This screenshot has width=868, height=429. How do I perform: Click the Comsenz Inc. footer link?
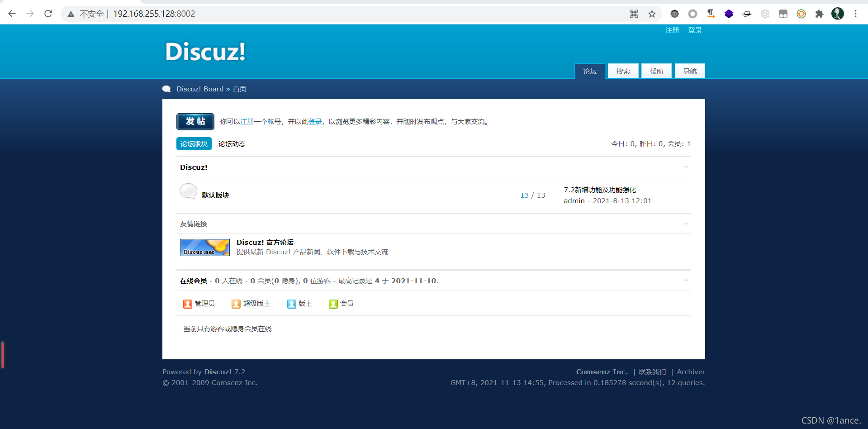pyautogui.click(x=602, y=372)
